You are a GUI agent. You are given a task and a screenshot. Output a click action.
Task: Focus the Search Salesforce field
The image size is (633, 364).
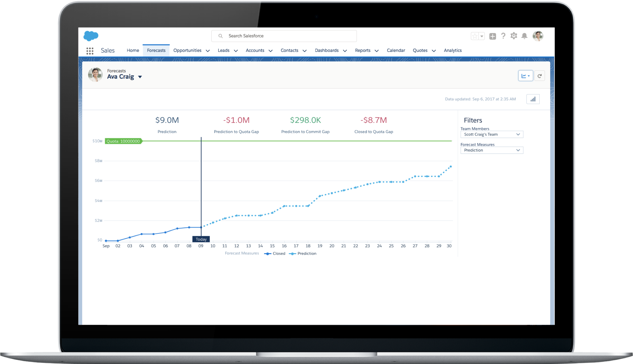284,36
